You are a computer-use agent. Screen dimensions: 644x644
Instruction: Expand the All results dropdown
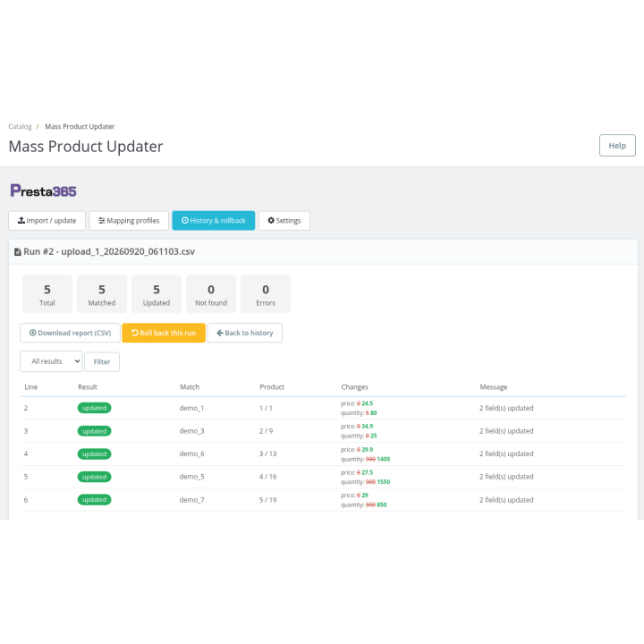click(x=51, y=361)
